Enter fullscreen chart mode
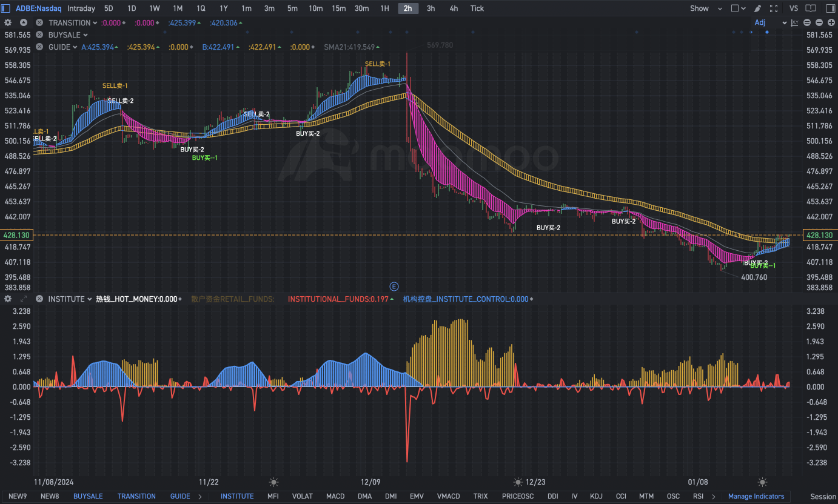 [774, 8]
